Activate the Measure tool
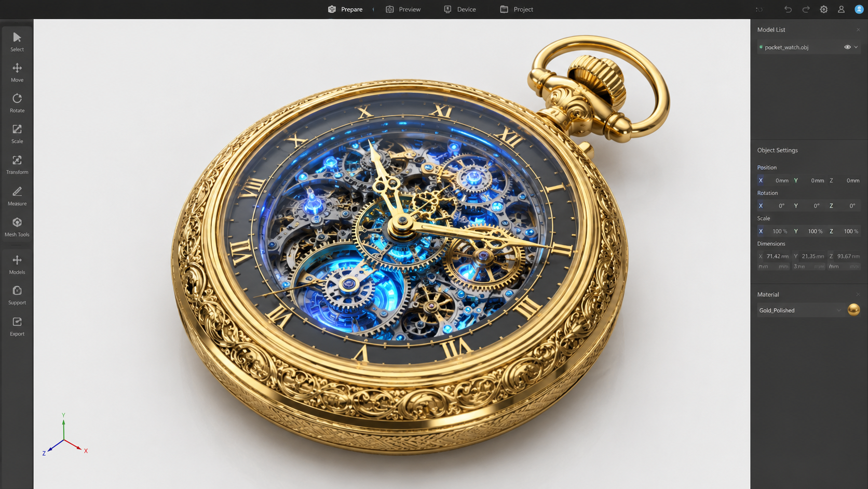This screenshot has width=868, height=489. (x=17, y=196)
